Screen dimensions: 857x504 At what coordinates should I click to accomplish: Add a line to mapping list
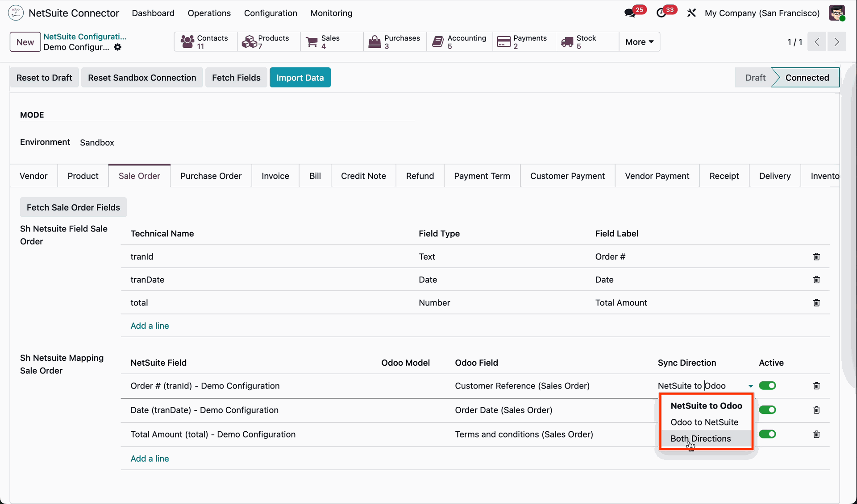[x=150, y=459]
